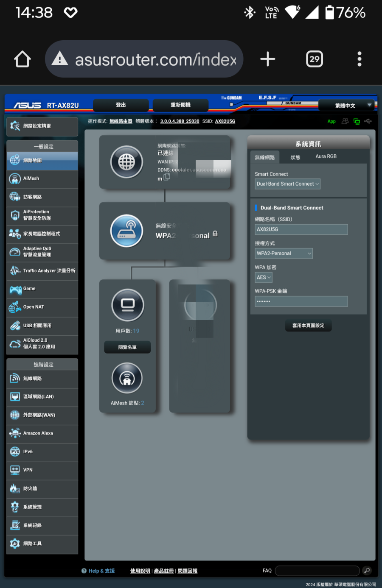382x588 pixels.
Task: Expand the Smart Connect dropdown
Action: (x=287, y=184)
